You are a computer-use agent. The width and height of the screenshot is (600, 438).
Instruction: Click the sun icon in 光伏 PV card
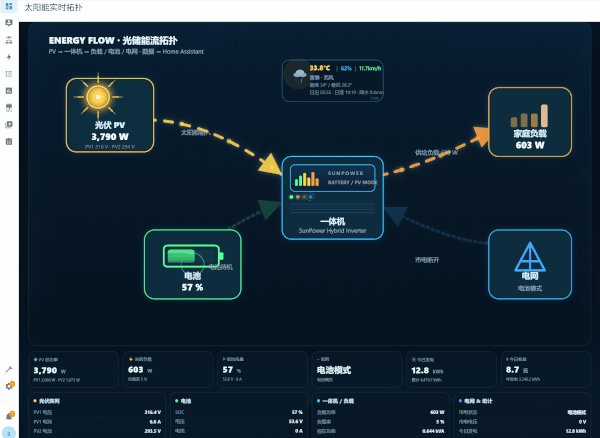point(98,97)
